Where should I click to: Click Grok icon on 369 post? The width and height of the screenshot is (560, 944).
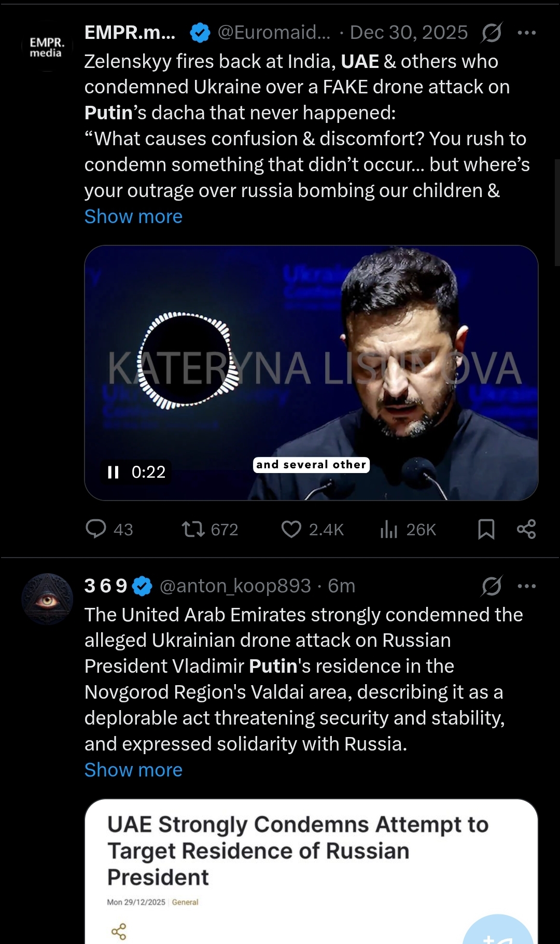point(491,586)
